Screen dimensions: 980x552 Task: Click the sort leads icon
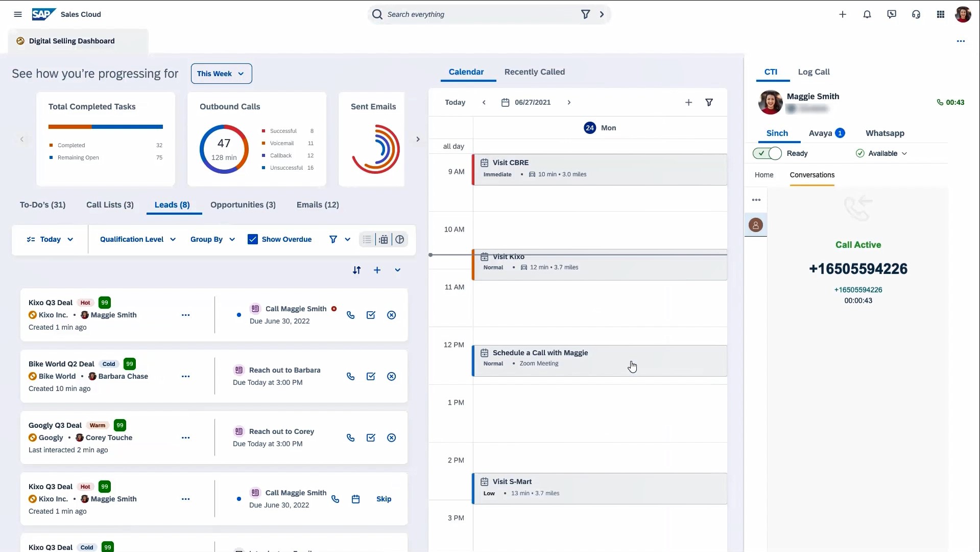click(357, 270)
